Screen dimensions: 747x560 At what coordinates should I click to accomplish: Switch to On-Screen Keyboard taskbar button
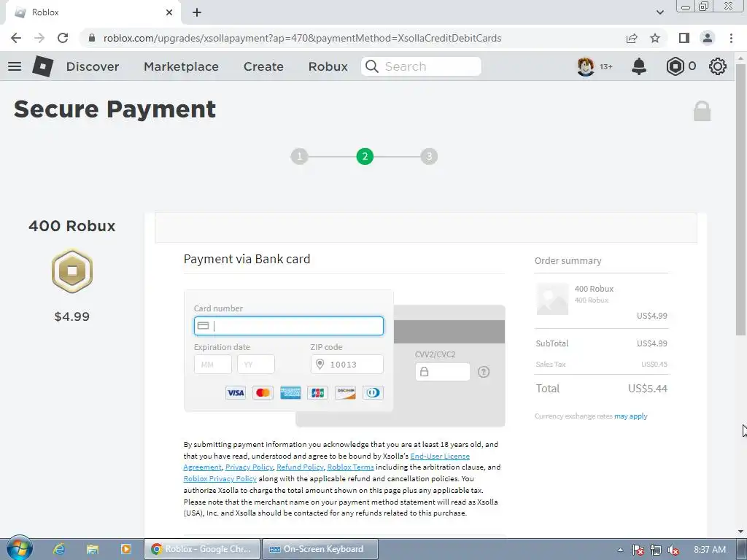(x=320, y=549)
